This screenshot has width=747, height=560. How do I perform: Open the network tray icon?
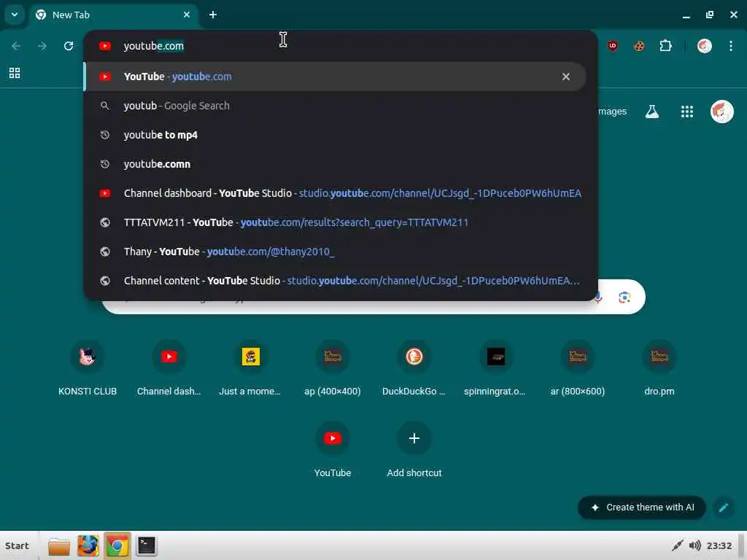pos(677,545)
